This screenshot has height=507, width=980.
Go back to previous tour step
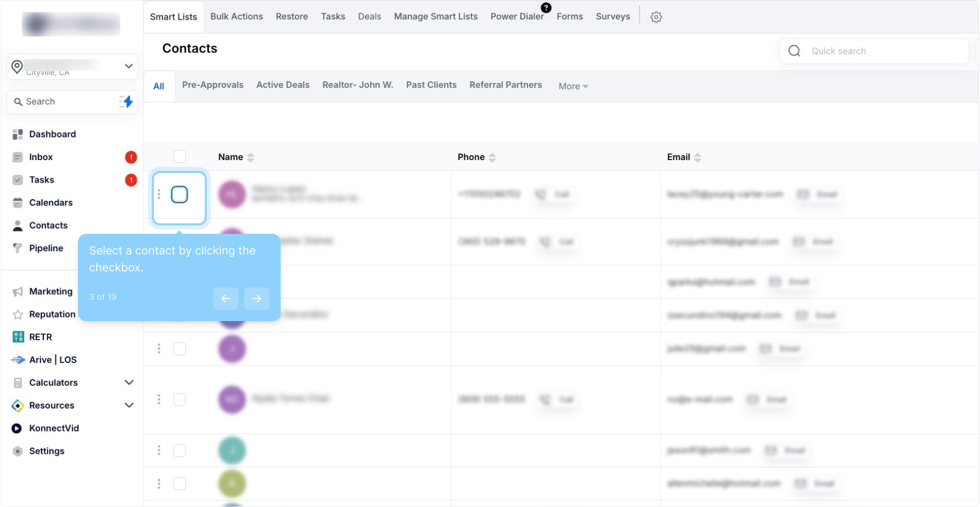tap(225, 298)
